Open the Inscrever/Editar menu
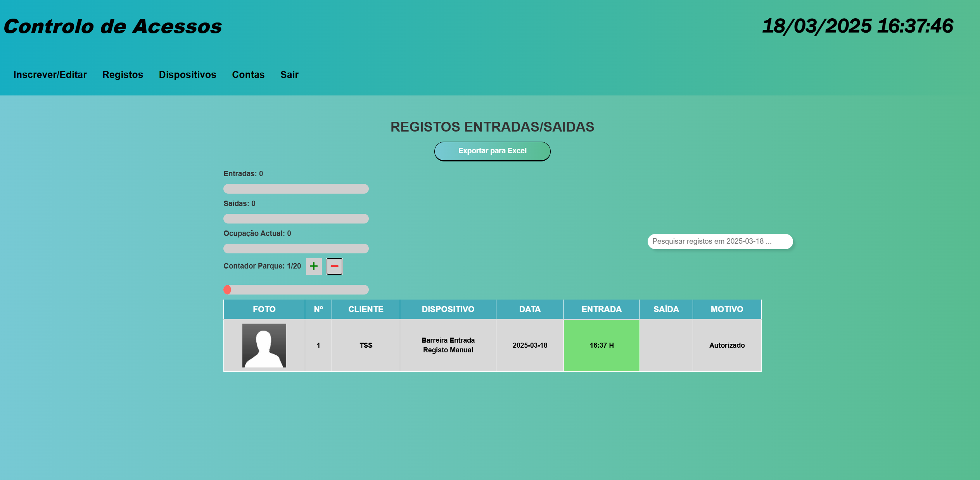This screenshot has height=480, width=980. click(50, 75)
